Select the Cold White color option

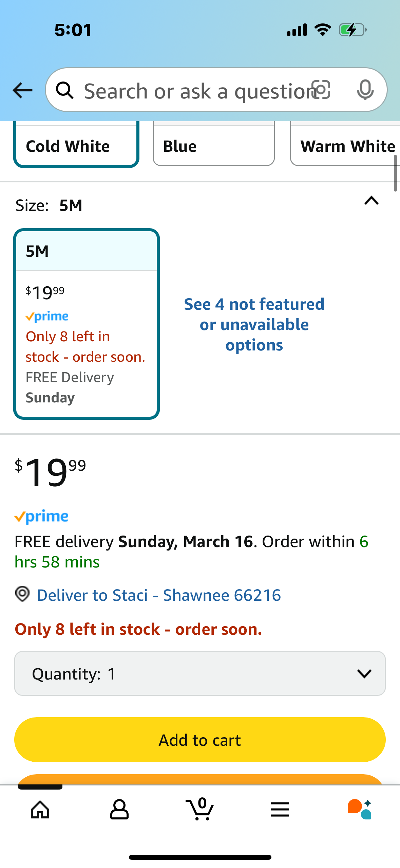(x=76, y=145)
